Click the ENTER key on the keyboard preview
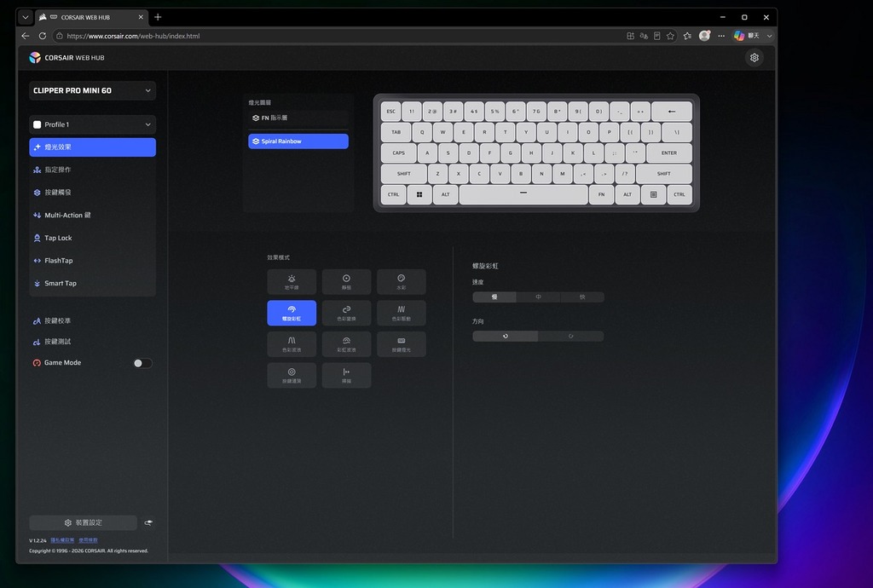Image resolution: width=873 pixels, height=588 pixels. [x=669, y=153]
